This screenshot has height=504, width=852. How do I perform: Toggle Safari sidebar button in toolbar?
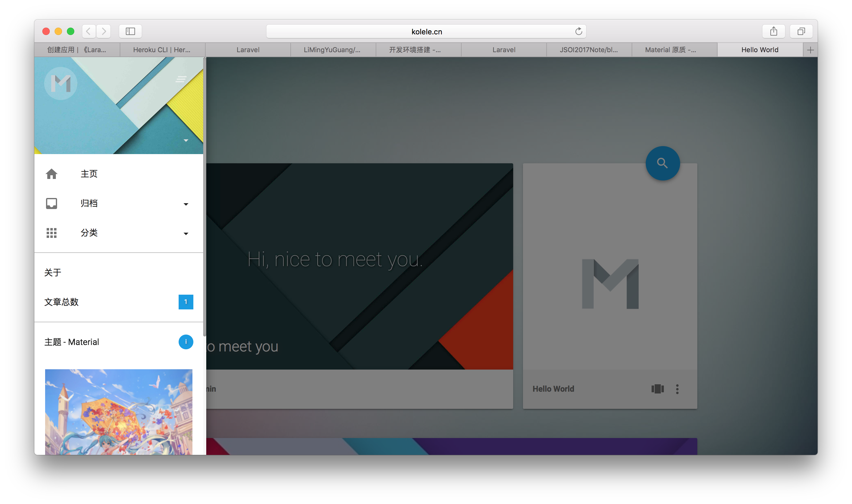click(x=130, y=32)
